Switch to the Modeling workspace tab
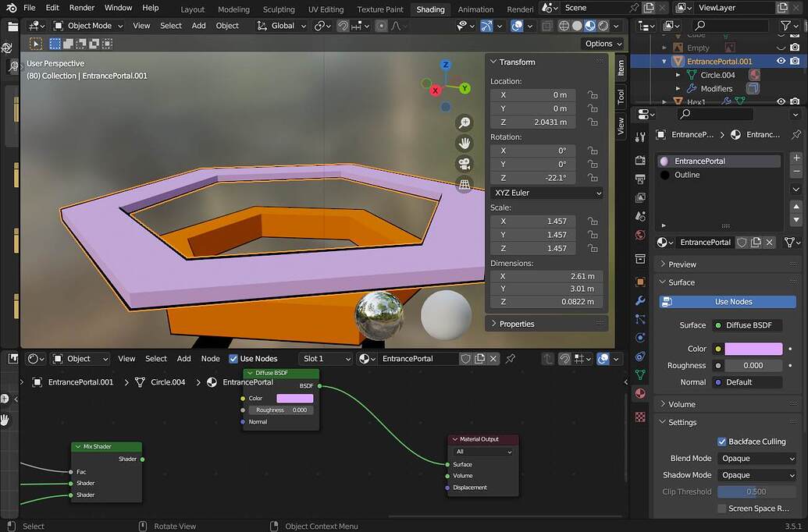808x532 pixels. coord(233,9)
